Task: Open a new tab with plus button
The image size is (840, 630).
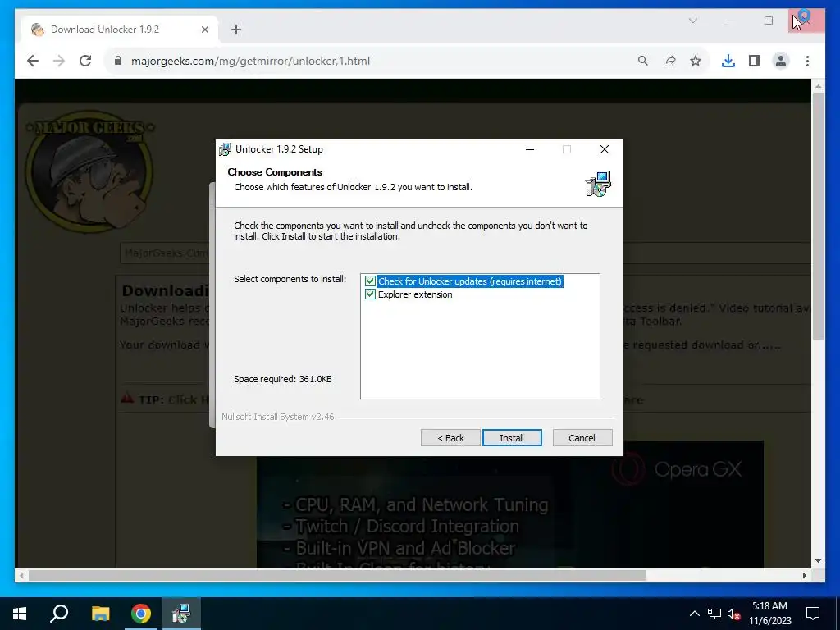Action: pos(236,30)
